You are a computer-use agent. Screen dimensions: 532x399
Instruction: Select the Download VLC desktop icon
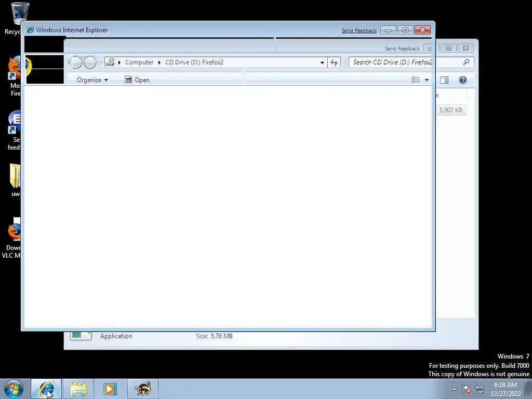tap(12, 238)
